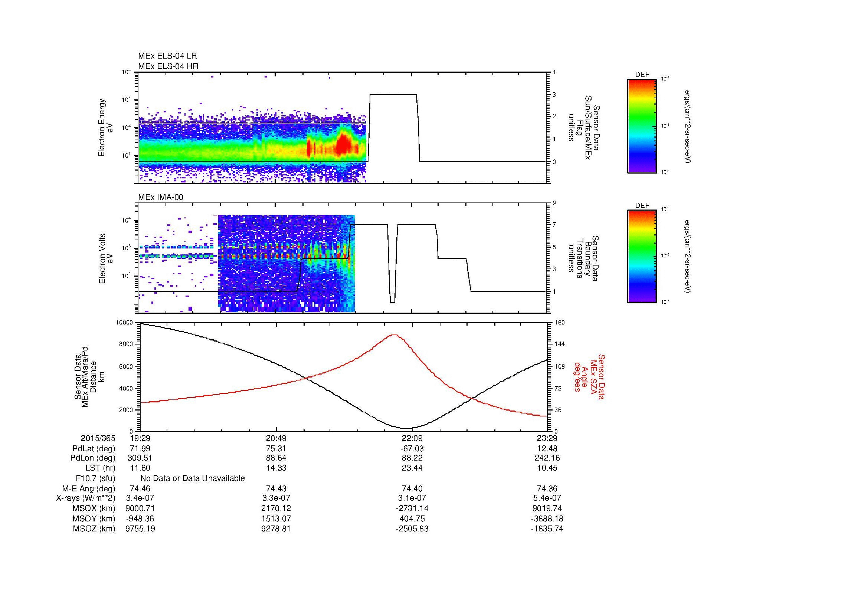Image resolution: width=868 pixels, height=613 pixels.
Task: Click the IMA color bar unit label
Action: (687, 257)
